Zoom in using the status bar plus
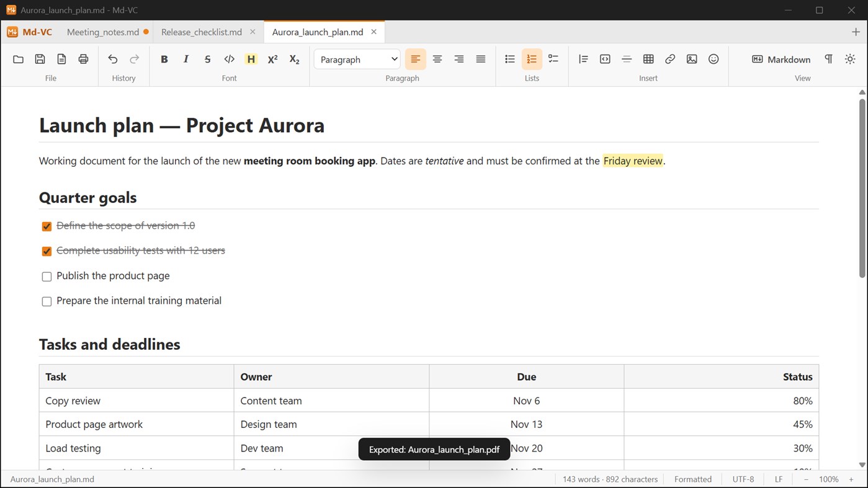The image size is (868, 488). point(851,479)
